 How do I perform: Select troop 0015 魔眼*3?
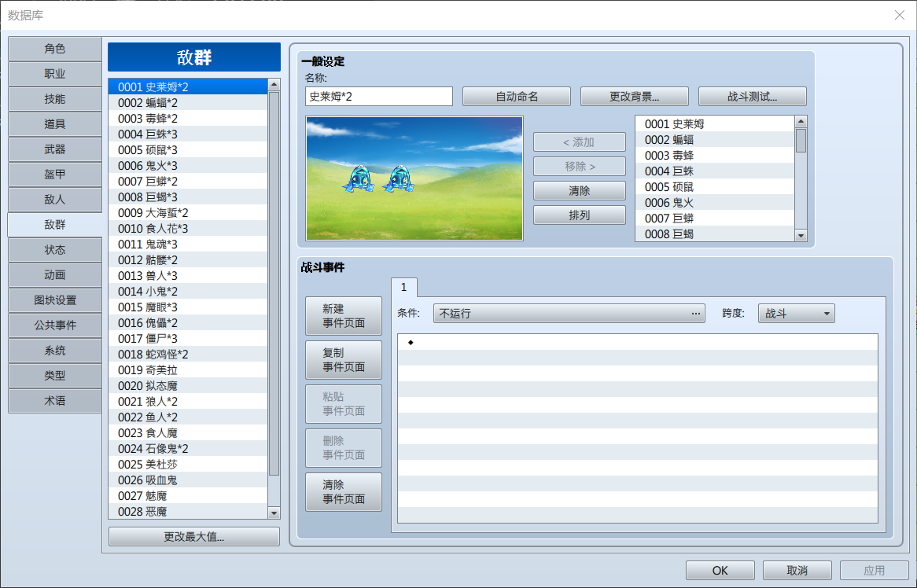pos(188,307)
